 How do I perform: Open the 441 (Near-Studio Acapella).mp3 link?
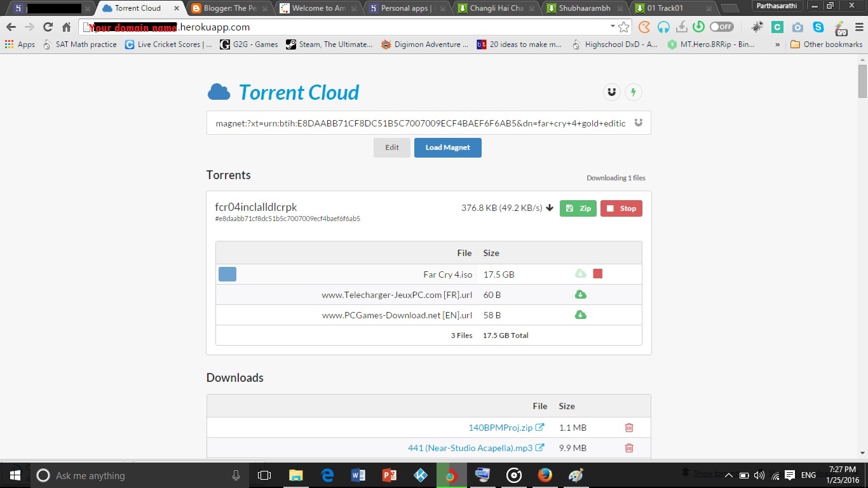pyautogui.click(x=476, y=448)
